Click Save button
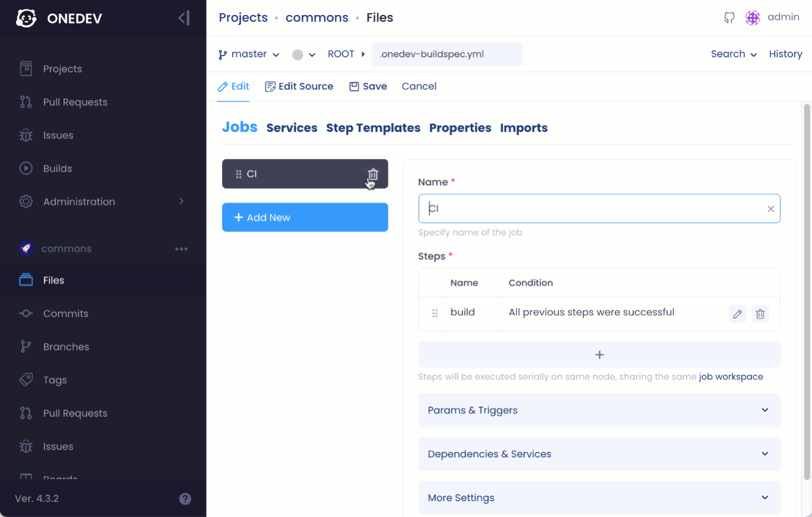The height and width of the screenshot is (517, 812). click(x=368, y=86)
